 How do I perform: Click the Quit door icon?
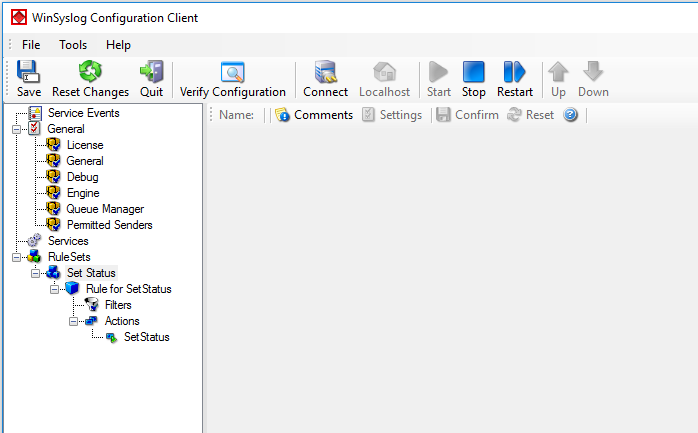pyautogui.click(x=152, y=72)
